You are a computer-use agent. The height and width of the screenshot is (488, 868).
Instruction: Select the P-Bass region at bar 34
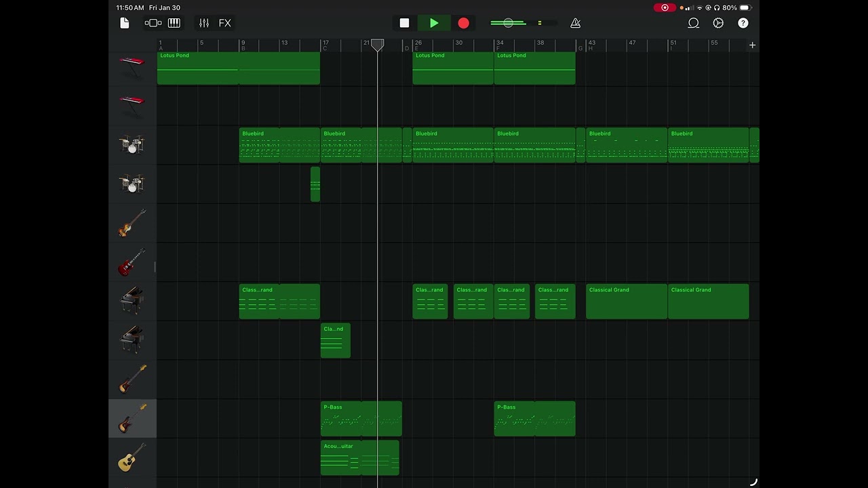[x=534, y=419]
